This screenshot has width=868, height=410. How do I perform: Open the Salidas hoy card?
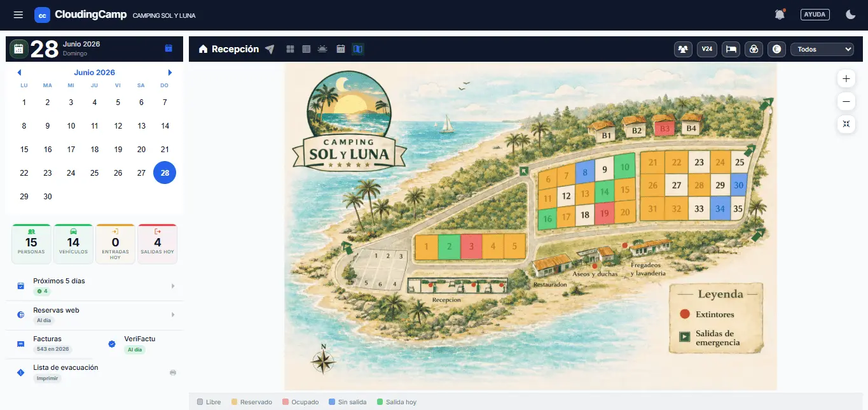tap(158, 244)
